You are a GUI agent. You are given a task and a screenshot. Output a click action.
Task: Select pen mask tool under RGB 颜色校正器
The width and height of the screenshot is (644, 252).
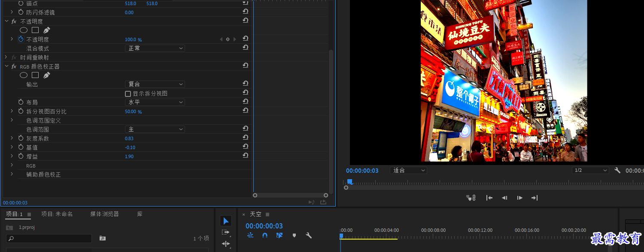point(47,75)
